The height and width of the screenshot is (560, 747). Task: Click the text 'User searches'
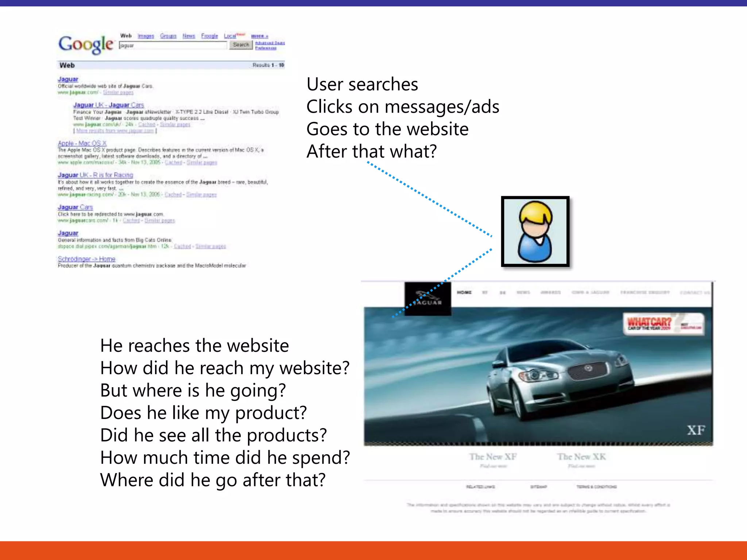pos(362,84)
